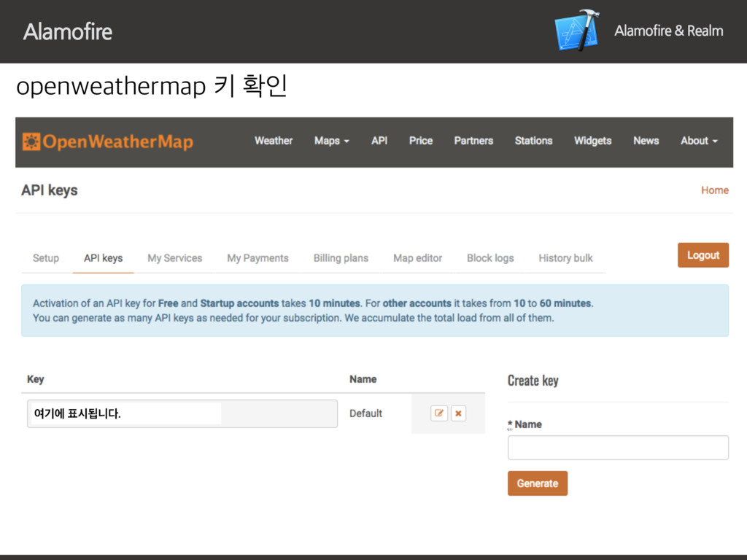
Task: Follow the Home breadcrumb link
Action: 715,190
